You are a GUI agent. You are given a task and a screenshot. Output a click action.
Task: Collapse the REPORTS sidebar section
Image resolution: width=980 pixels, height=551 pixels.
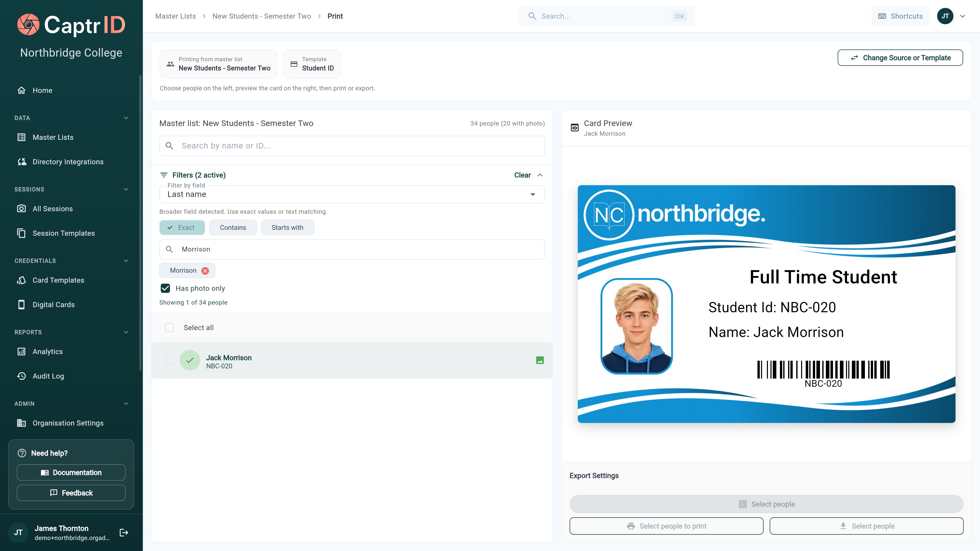pos(126,332)
